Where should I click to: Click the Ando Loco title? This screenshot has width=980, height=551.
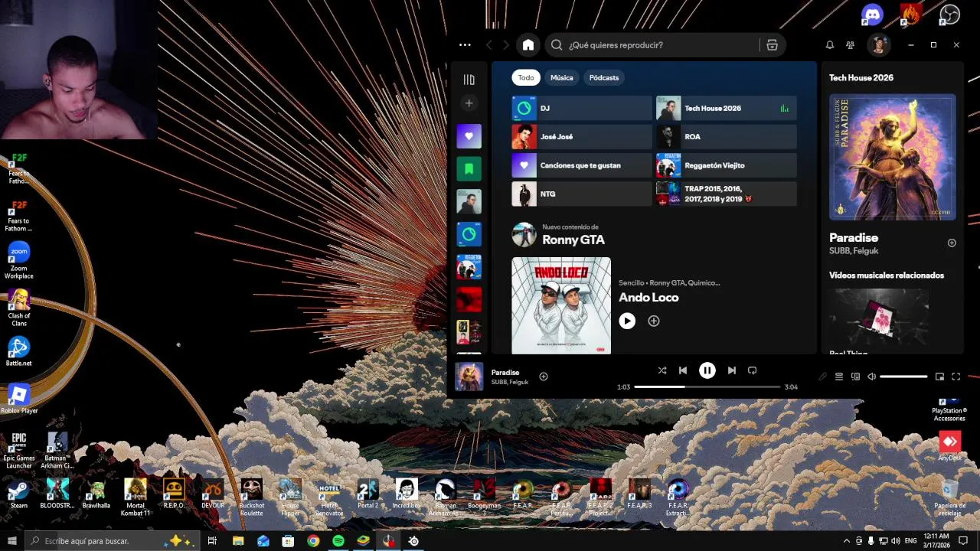pyautogui.click(x=648, y=298)
